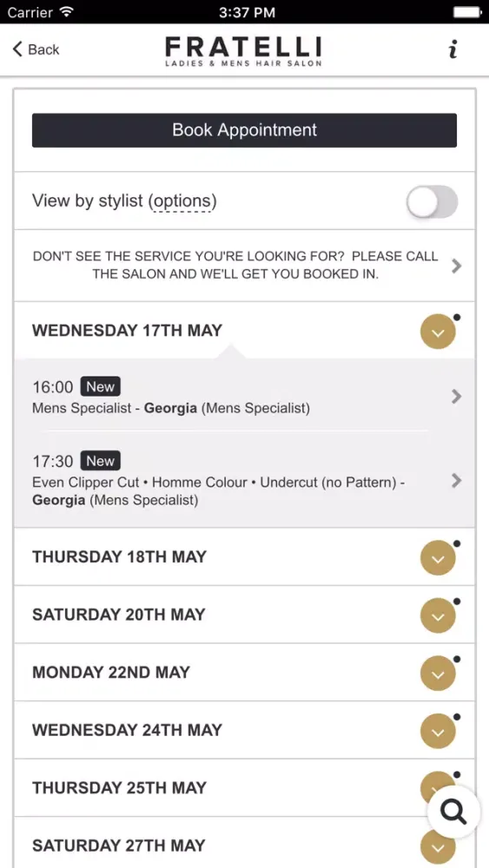Expand Monday 22nd May gold chevron

(x=438, y=674)
